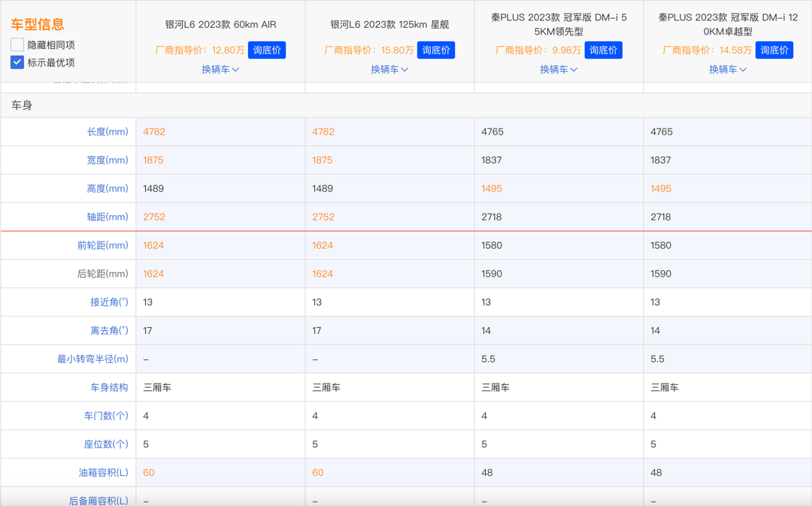
Task: Select length 4782 in 银河L6 60km AIR column
Action: 154,132
